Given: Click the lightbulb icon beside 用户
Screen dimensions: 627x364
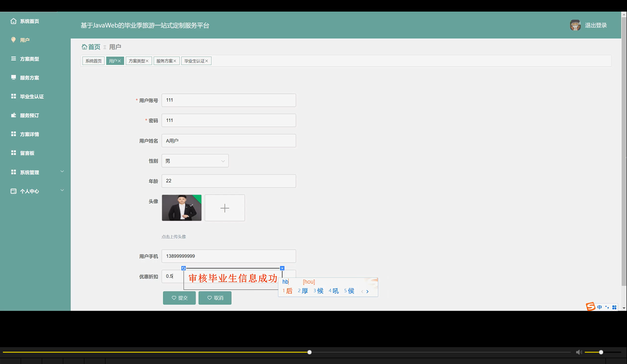Looking at the screenshot, I should click(x=13, y=40).
